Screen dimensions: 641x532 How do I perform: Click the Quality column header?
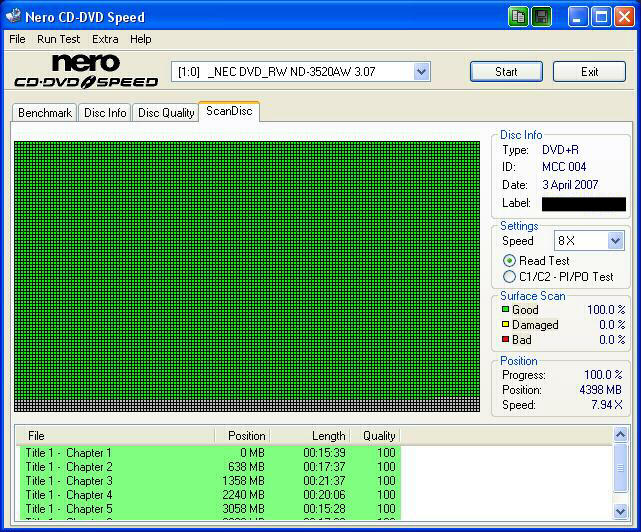(375, 436)
